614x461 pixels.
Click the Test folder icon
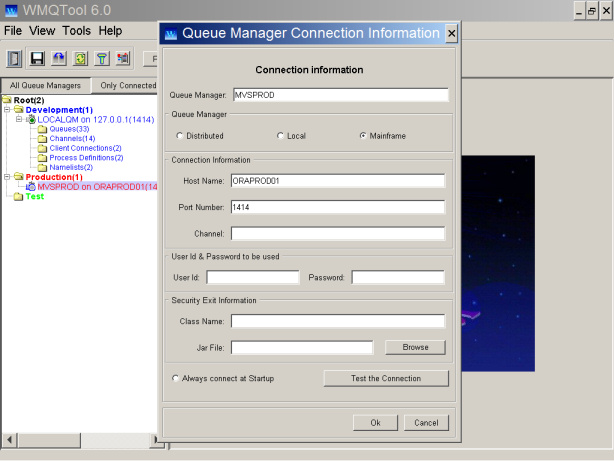coord(18,196)
